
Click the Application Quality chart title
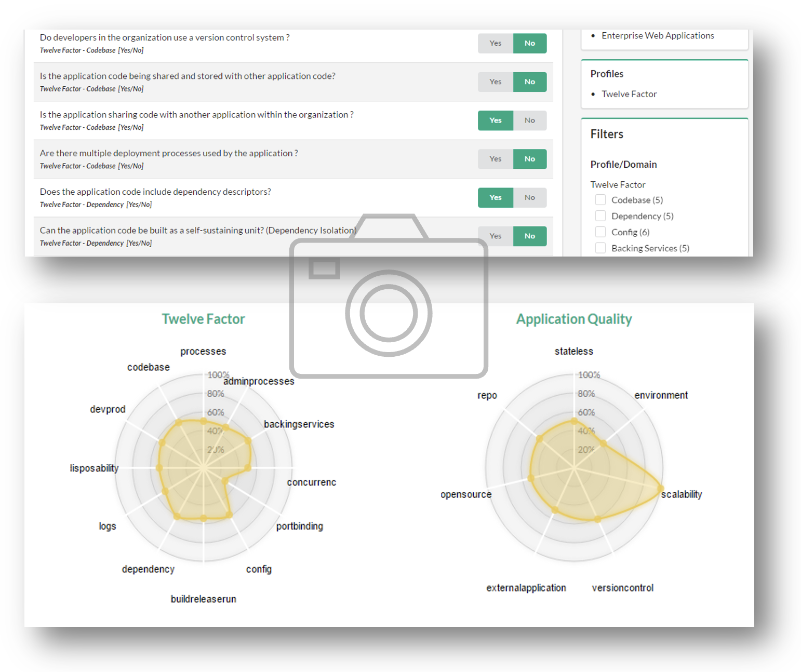(x=573, y=319)
